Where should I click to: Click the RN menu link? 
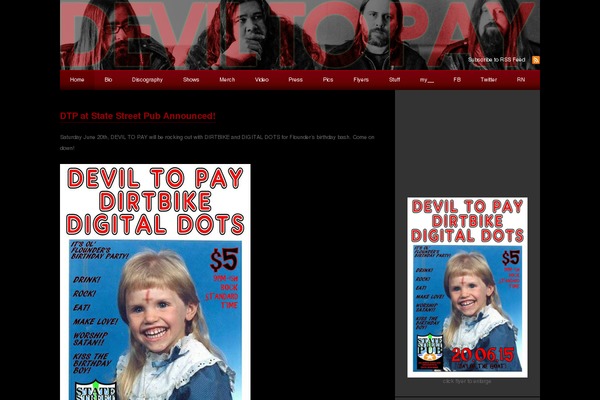(521, 80)
